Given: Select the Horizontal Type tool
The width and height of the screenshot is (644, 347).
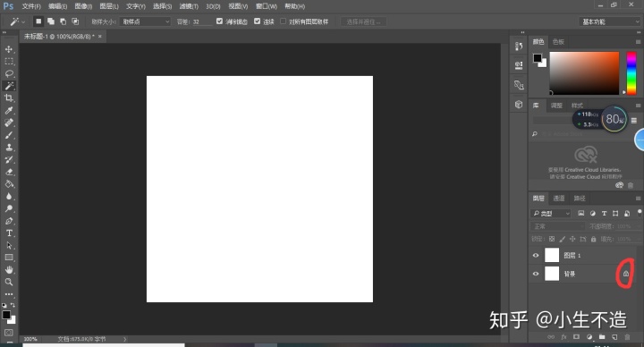Looking at the screenshot, I should (x=9, y=233).
